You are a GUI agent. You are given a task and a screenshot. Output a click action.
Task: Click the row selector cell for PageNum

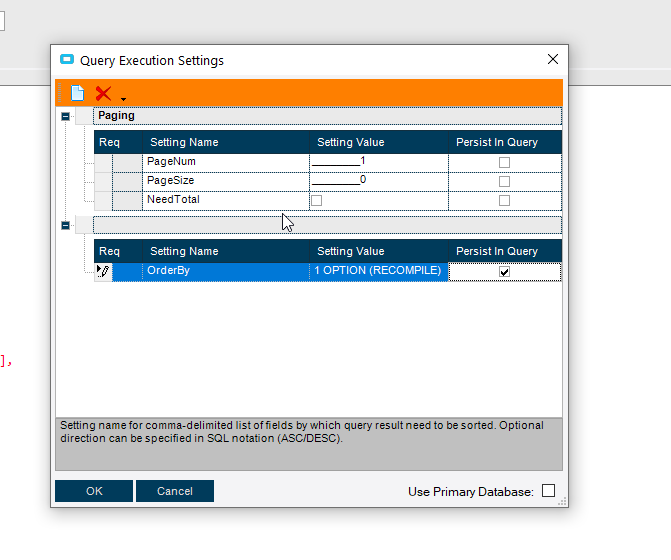pos(103,163)
